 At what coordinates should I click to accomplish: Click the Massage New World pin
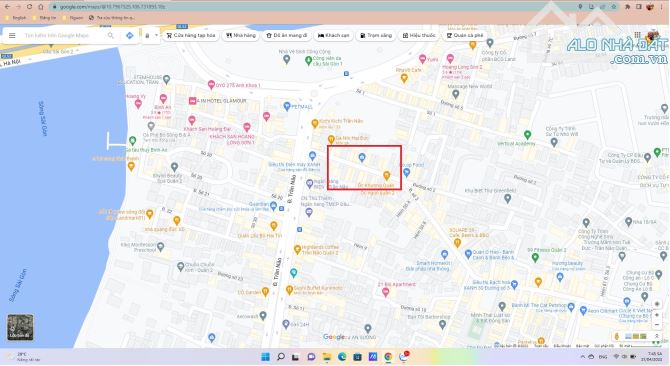pos(456,94)
